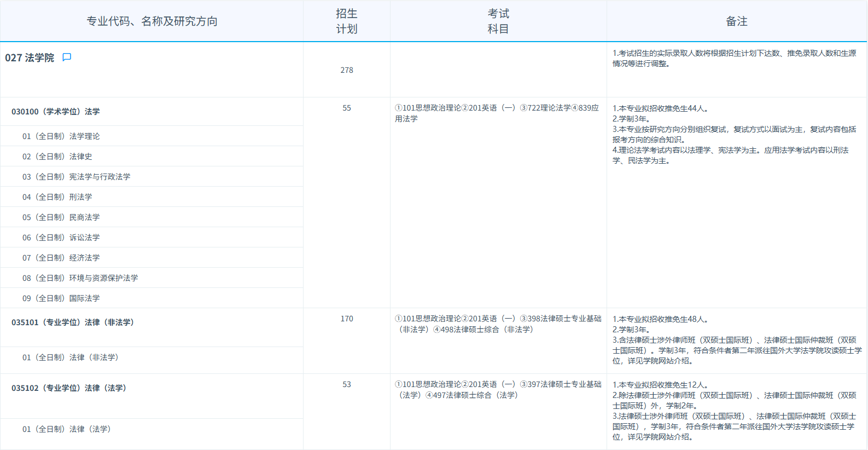Image resolution: width=868 pixels, height=450 pixels.
Task: Select research direction 04 刑法学
Action: click(x=57, y=197)
